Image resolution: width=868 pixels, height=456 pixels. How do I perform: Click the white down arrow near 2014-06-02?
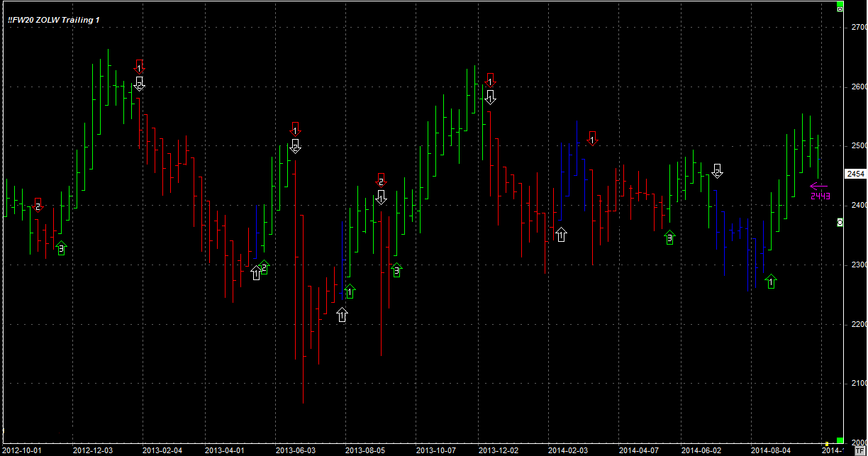pos(717,171)
